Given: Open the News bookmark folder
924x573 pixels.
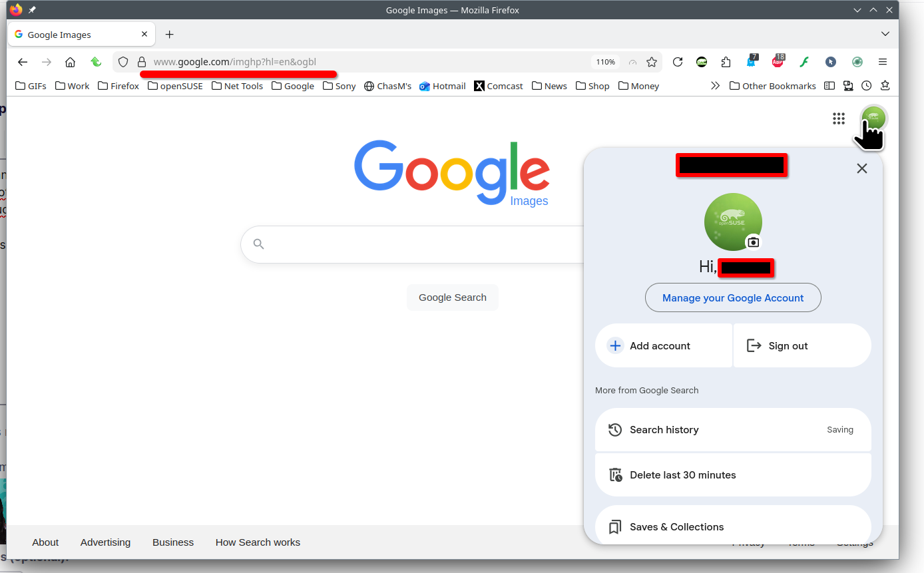Looking at the screenshot, I should [x=549, y=86].
